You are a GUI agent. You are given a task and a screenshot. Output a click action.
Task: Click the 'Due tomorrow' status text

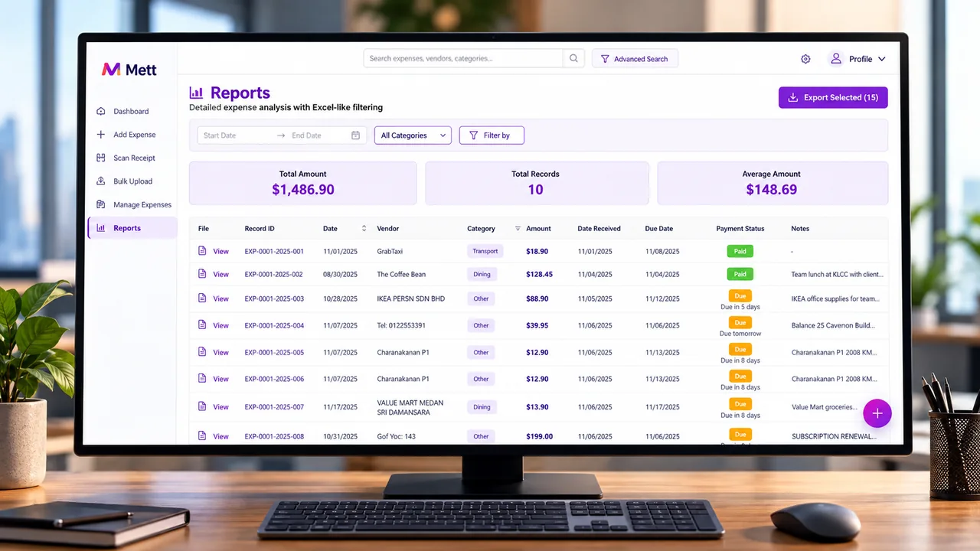pyautogui.click(x=740, y=334)
